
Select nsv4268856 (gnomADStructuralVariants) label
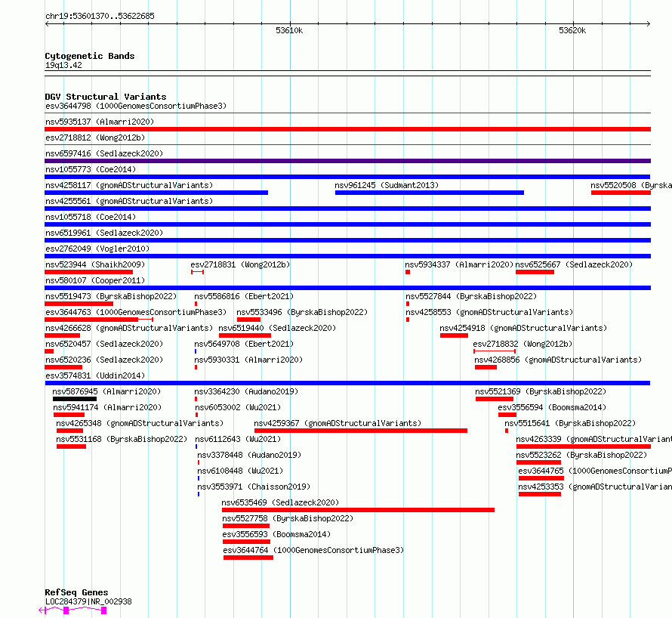pyautogui.click(x=558, y=360)
